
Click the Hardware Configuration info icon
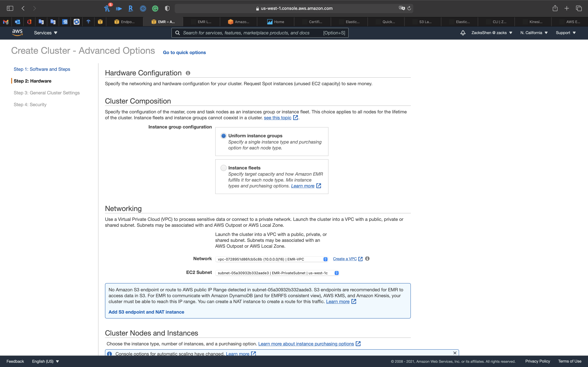pos(188,73)
